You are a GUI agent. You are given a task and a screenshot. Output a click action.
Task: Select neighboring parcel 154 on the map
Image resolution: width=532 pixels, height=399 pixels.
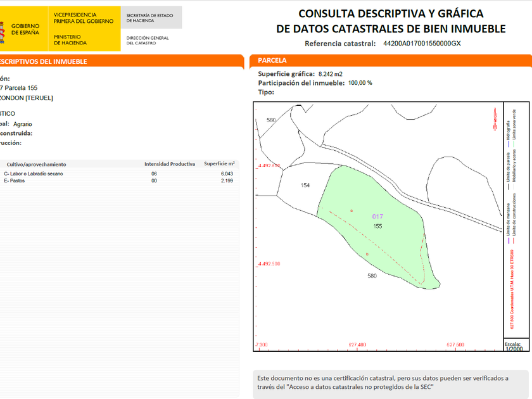(305, 185)
